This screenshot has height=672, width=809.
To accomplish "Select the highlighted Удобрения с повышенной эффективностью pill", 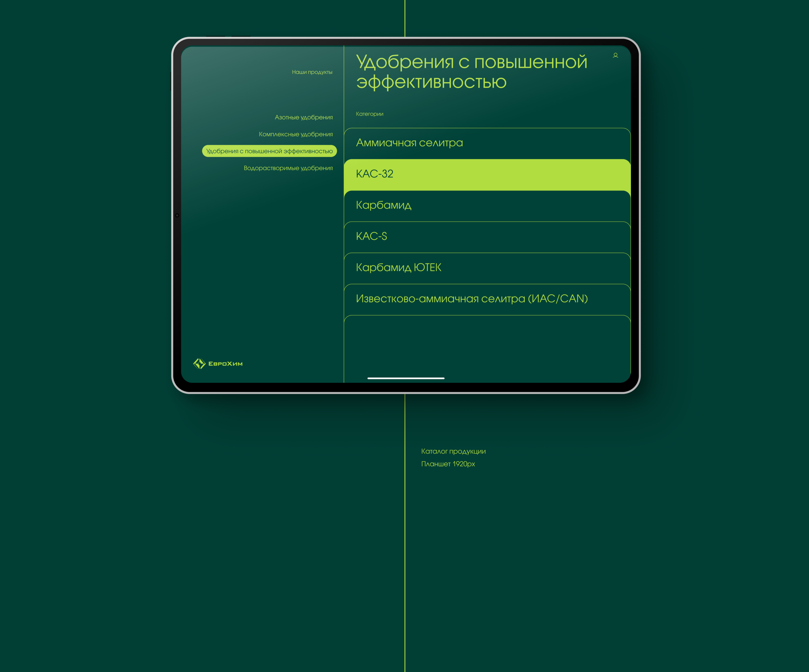I will tap(269, 151).
